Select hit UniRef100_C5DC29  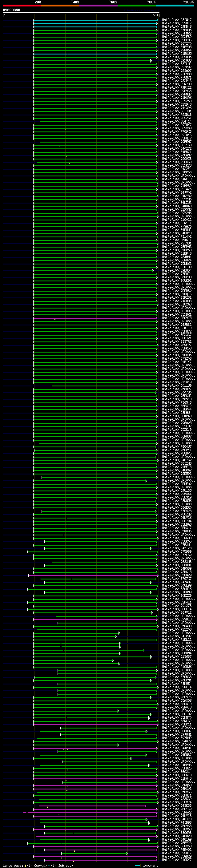(x=177, y=575)
